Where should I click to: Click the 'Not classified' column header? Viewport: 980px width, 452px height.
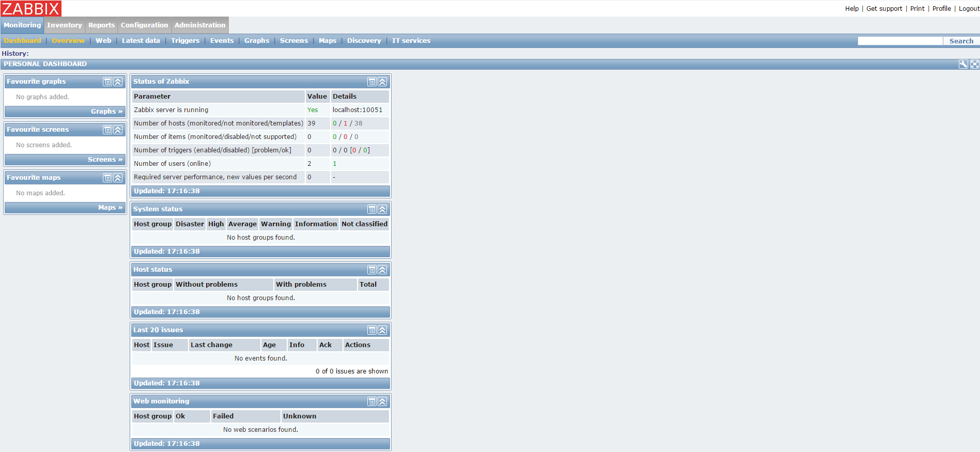364,224
